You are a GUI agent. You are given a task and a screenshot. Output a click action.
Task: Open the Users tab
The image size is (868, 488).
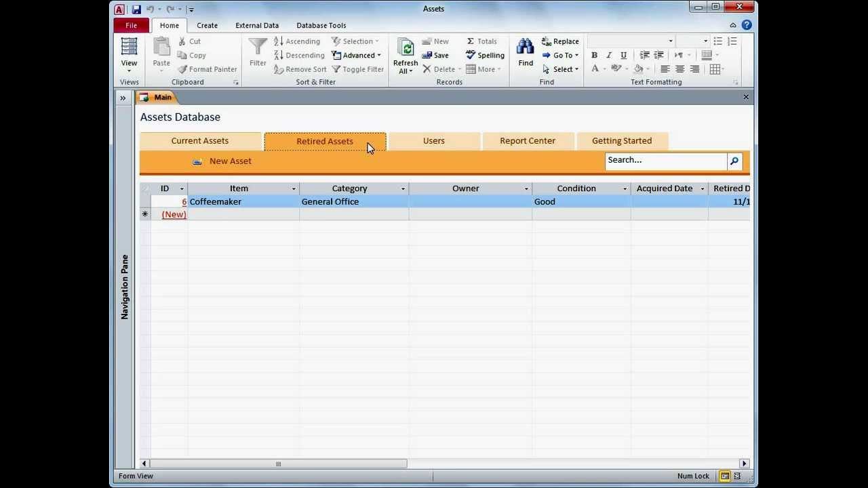tap(434, 141)
